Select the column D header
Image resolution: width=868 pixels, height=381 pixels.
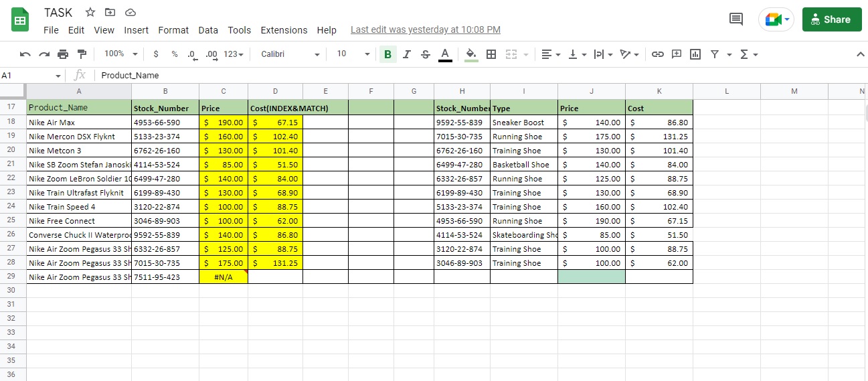click(275, 91)
